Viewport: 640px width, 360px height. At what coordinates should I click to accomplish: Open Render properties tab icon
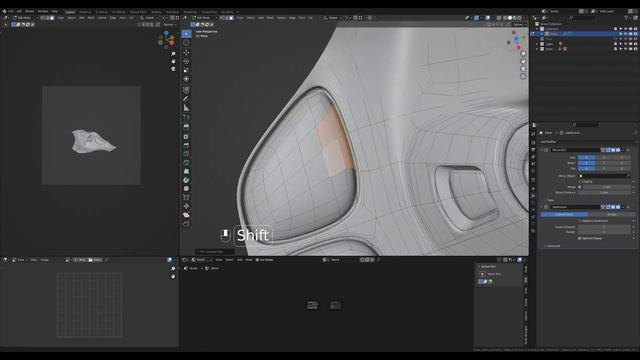tap(533, 142)
